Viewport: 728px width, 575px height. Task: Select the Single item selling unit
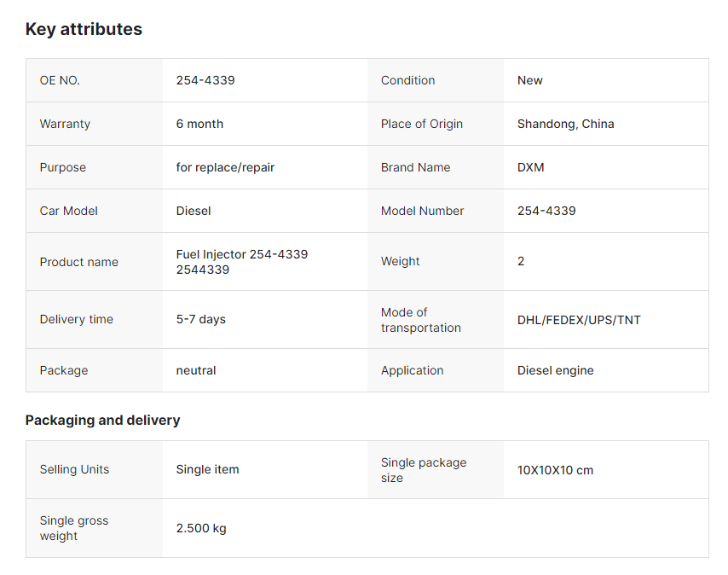[207, 469]
